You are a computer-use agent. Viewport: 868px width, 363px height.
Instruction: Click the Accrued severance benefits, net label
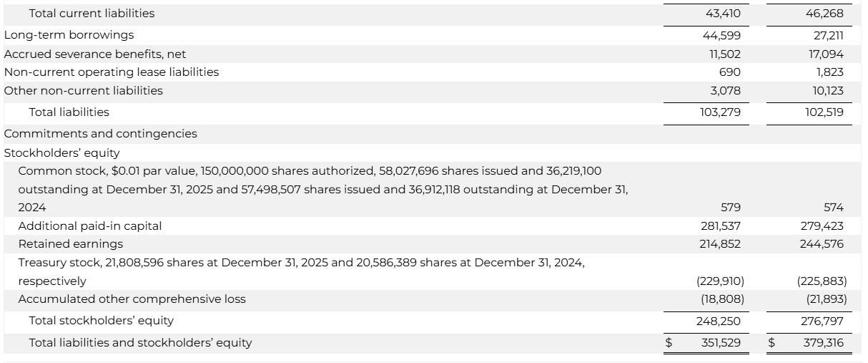pos(95,54)
